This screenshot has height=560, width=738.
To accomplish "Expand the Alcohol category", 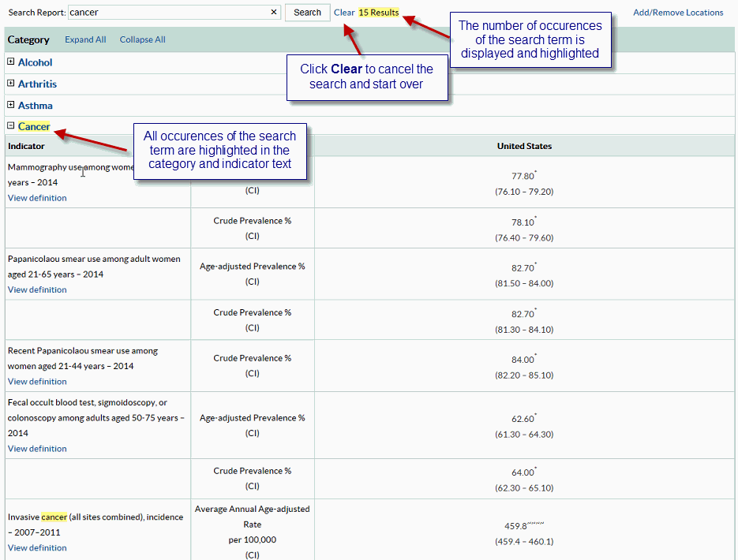I will point(11,62).
